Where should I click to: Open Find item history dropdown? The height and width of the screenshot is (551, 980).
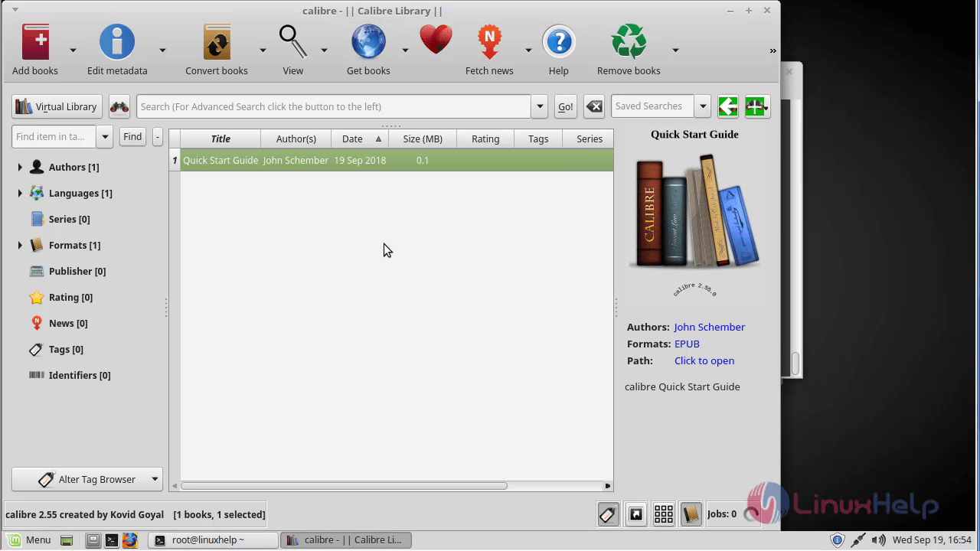[x=106, y=137]
